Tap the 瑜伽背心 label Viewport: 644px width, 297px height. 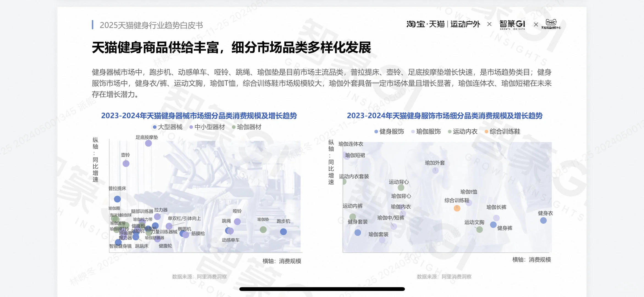click(401, 196)
